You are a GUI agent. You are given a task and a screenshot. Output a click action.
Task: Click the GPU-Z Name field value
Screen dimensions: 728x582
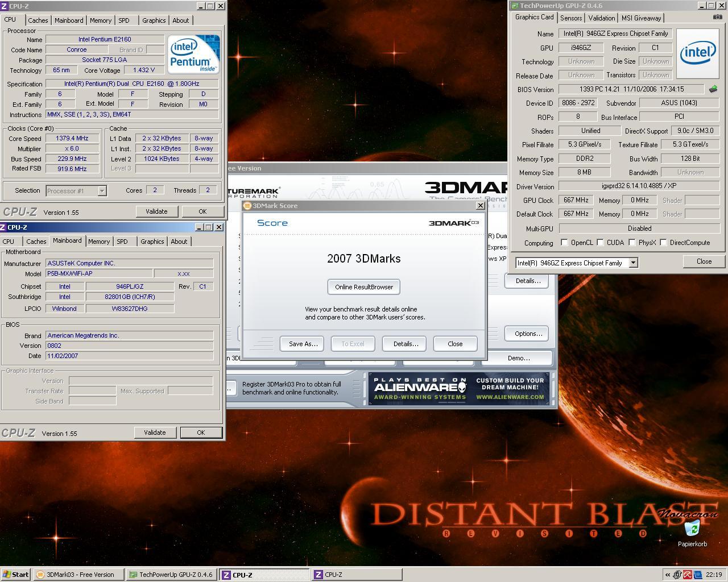click(x=615, y=34)
